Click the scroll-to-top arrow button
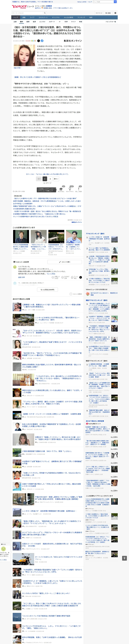The height and width of the screenshot is (644, 129). (124, 558)
